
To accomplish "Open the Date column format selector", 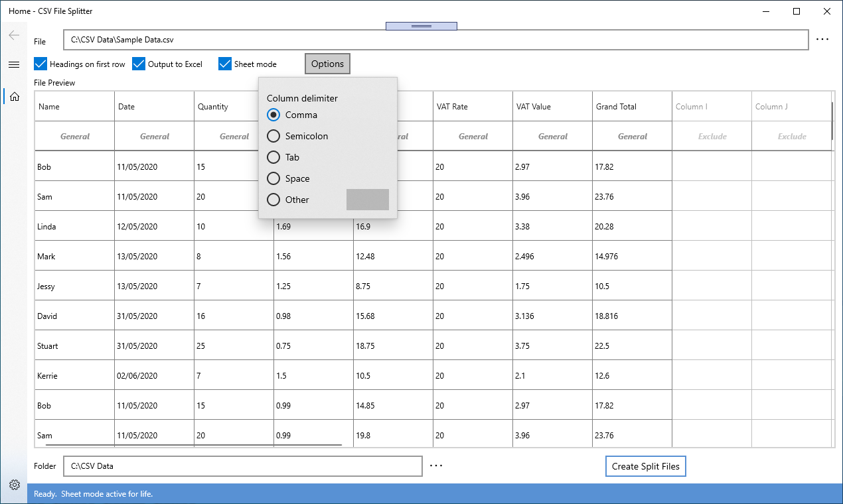I will 154,136.
